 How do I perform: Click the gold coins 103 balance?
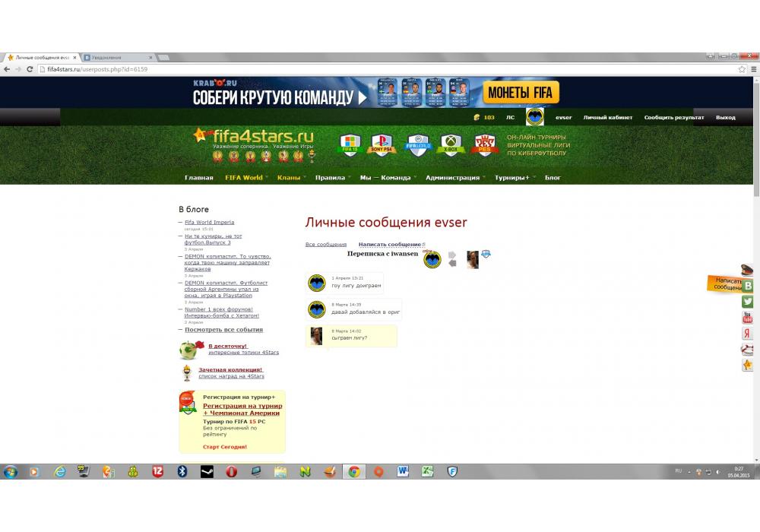484,117
